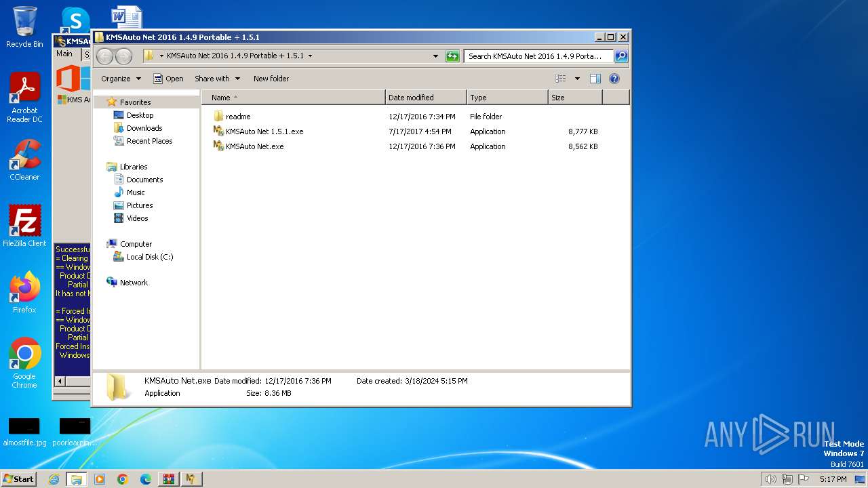Click the volume speaker tray icon
The image size is (868, 488).
coord(770,479)
